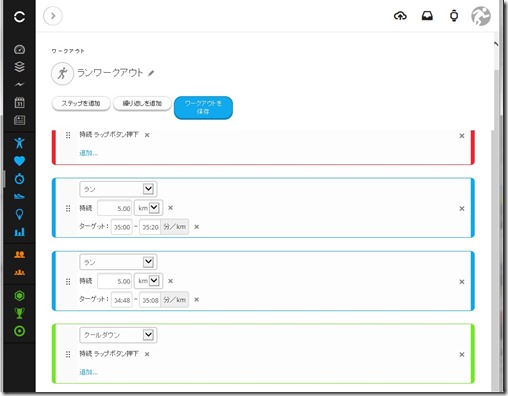Open the blue bar chart reports icon
Viewport: 508px width, 396px height.
[19, 232]
